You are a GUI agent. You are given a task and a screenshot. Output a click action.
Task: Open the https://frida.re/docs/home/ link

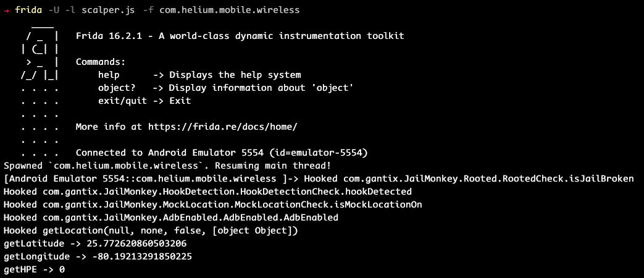coord(222,127)
